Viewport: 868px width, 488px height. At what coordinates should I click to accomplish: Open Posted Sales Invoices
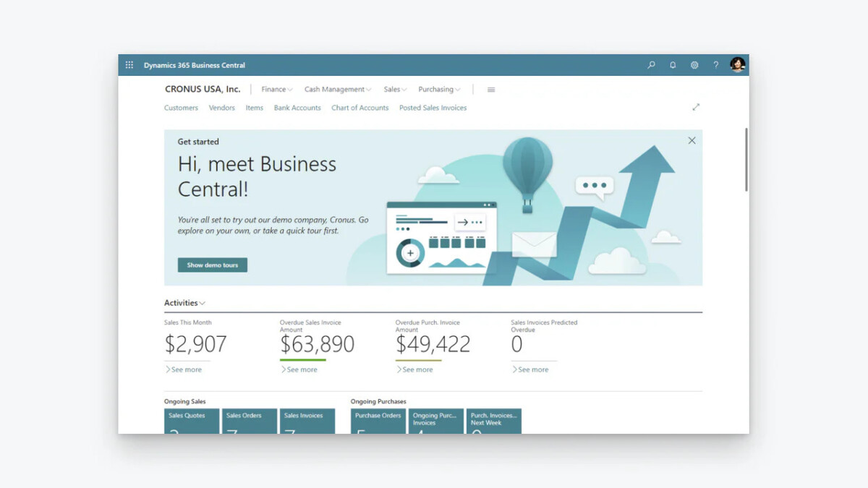coord(433,108)
